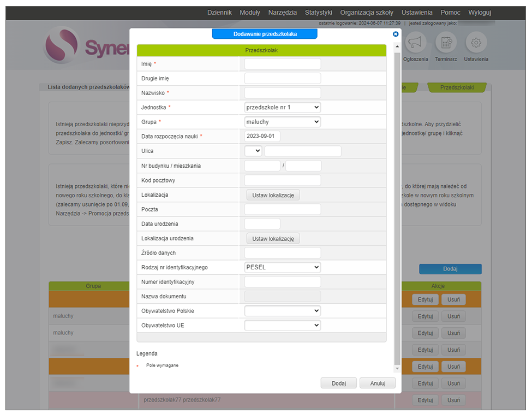Close the Dodawanie przedszkolaka dialog with the X icon
The image size is (532, 413).
(x=396, y=34)
